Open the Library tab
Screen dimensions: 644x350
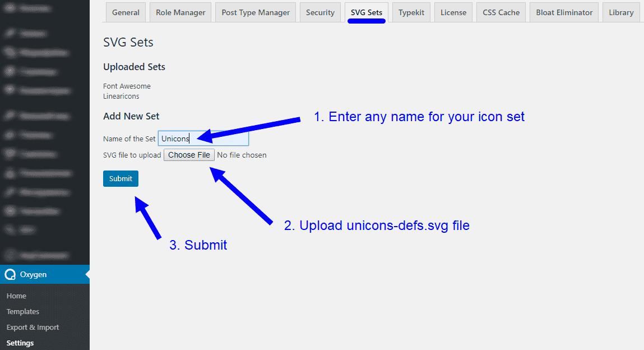[x=621, y=12]
